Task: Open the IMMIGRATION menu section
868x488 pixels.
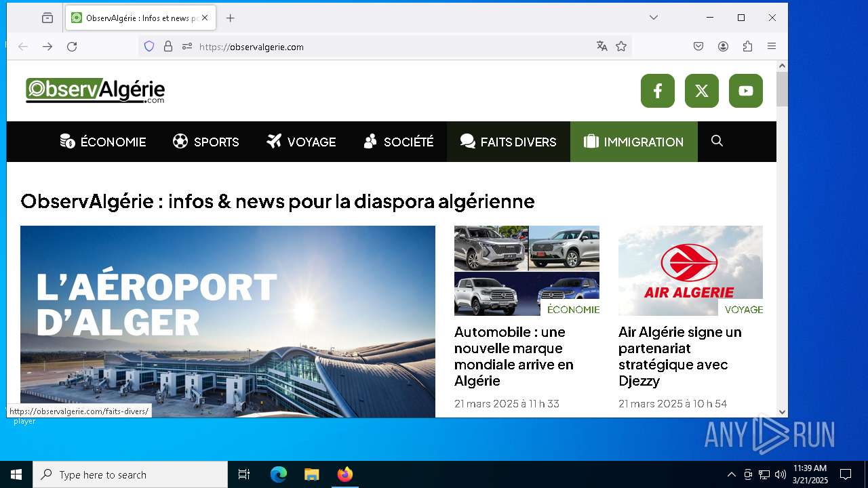Action: (634, 142)
